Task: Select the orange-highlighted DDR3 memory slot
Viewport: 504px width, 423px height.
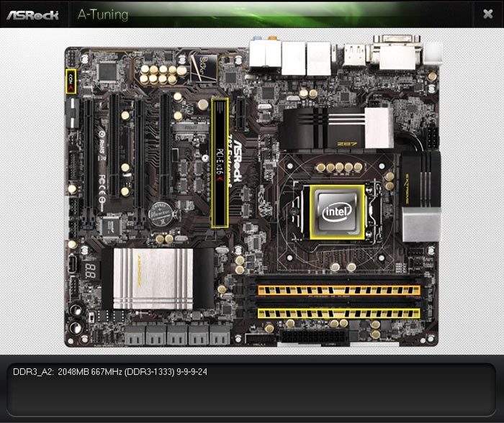Action: (x=339, y=291)
